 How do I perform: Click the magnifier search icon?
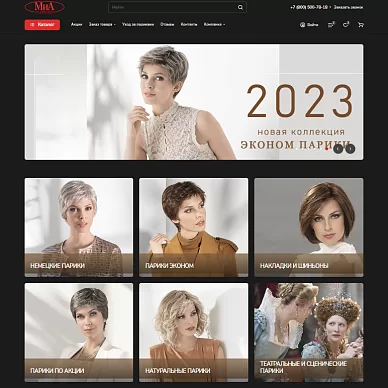click(x=240, y=7)
